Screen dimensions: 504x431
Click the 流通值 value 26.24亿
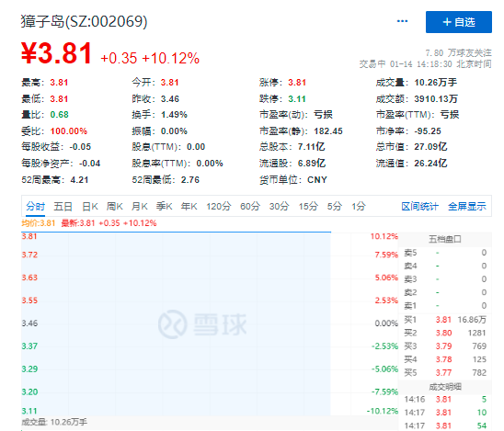click(430, 164)
